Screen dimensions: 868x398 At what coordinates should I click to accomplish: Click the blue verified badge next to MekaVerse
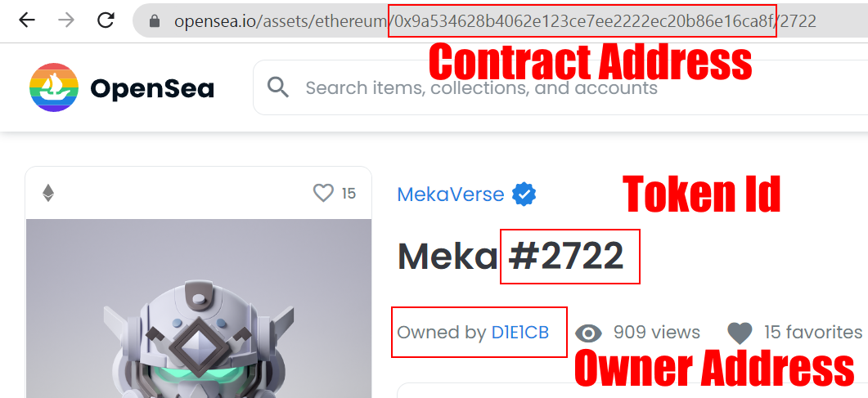[x=524, y=194]
